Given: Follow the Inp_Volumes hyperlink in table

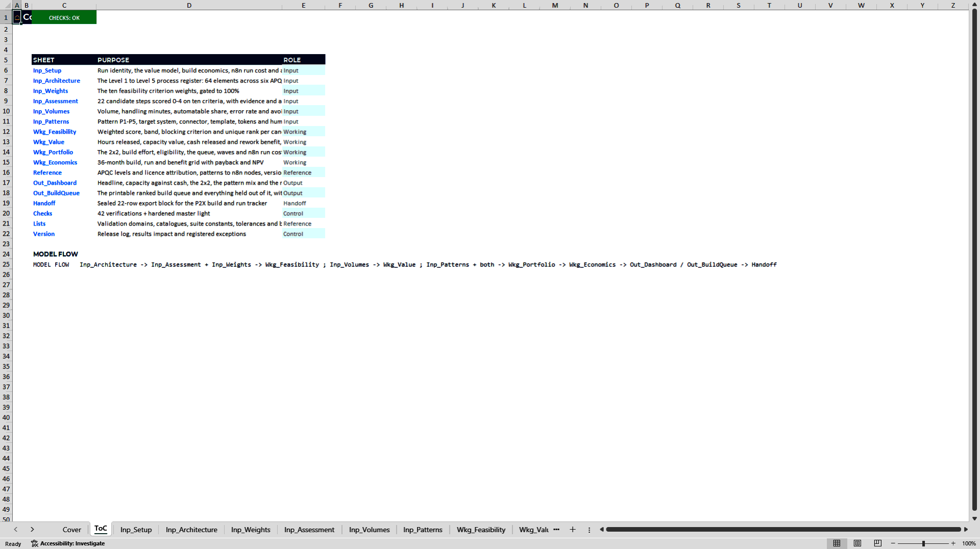Looking at the screenshot, I should tap(51, 111).
